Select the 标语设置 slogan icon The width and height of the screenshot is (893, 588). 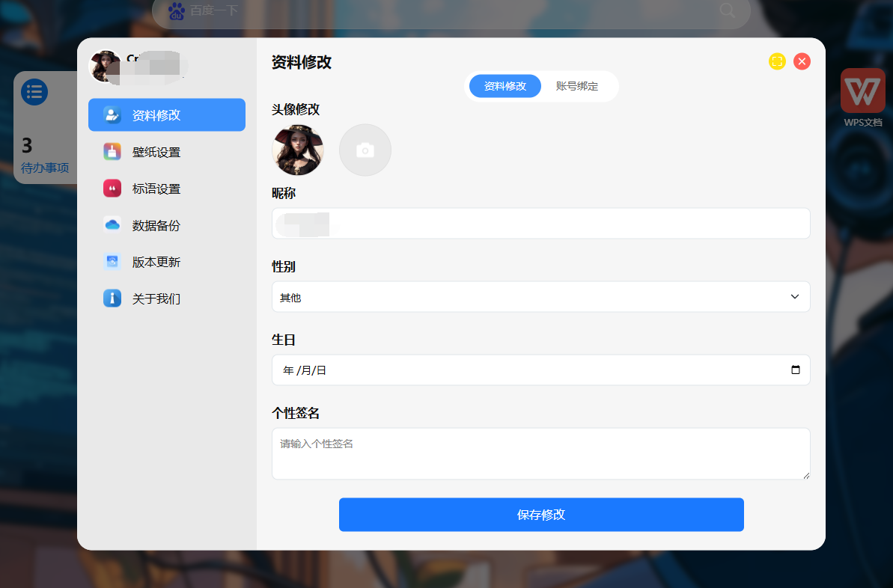pos(112,189)
